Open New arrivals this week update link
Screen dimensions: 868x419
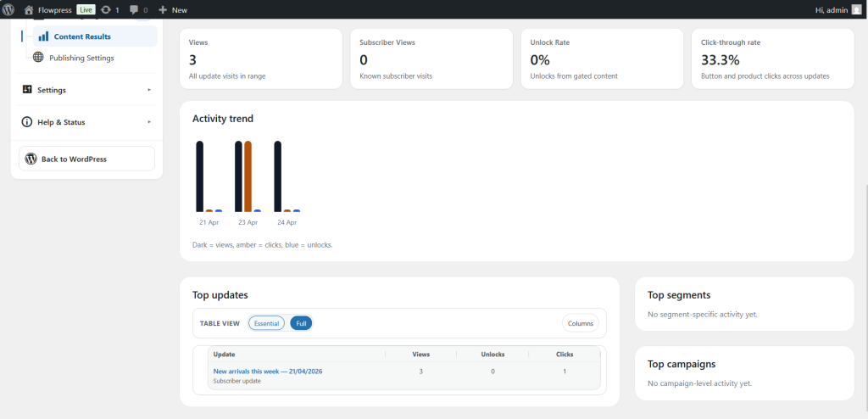(x=268, y=372)
